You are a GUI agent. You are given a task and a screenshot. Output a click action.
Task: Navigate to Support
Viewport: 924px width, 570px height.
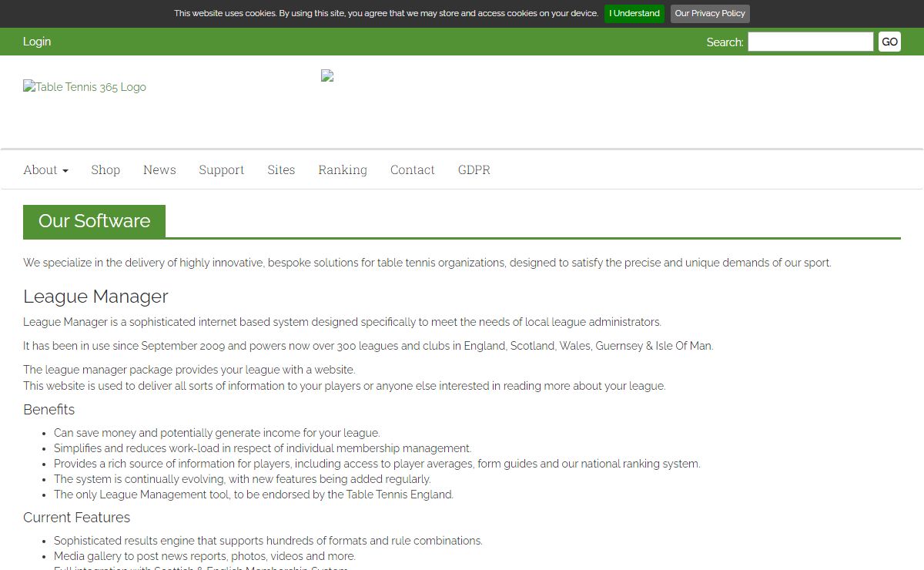click(x=221, y=169)
